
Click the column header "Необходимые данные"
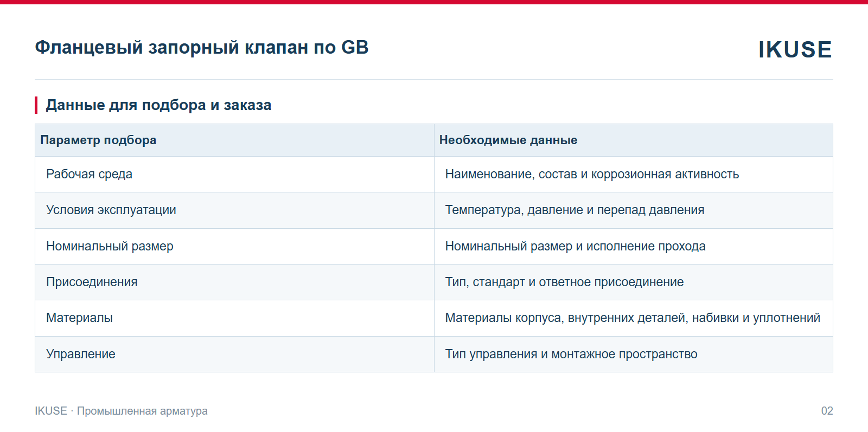pyautogui.click(x=634, y=140)
